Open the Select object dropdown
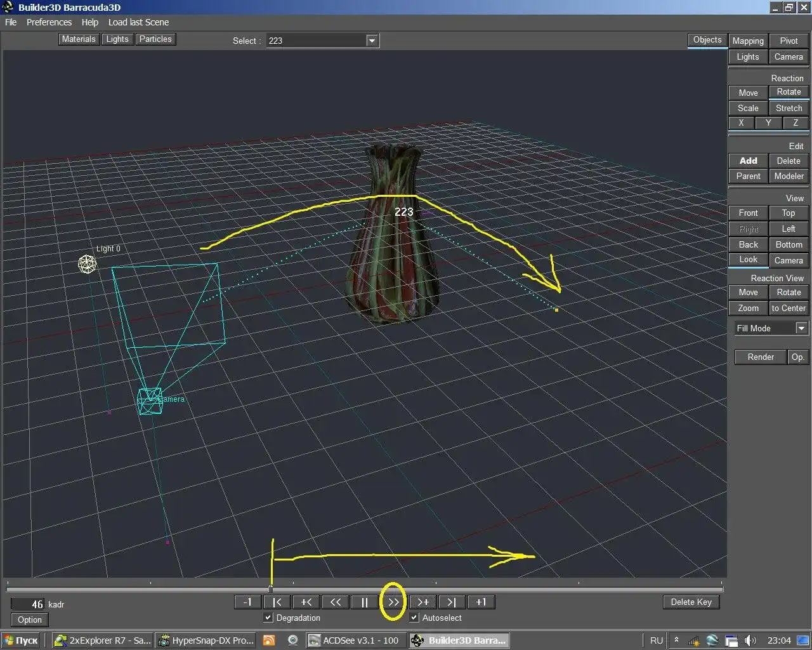812x650 pixels. (x=372, y=41)
